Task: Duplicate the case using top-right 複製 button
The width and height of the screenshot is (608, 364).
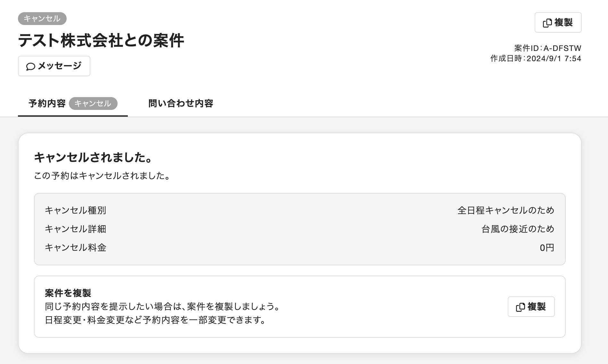Action: pyautogui.click(x=558, y=22)
